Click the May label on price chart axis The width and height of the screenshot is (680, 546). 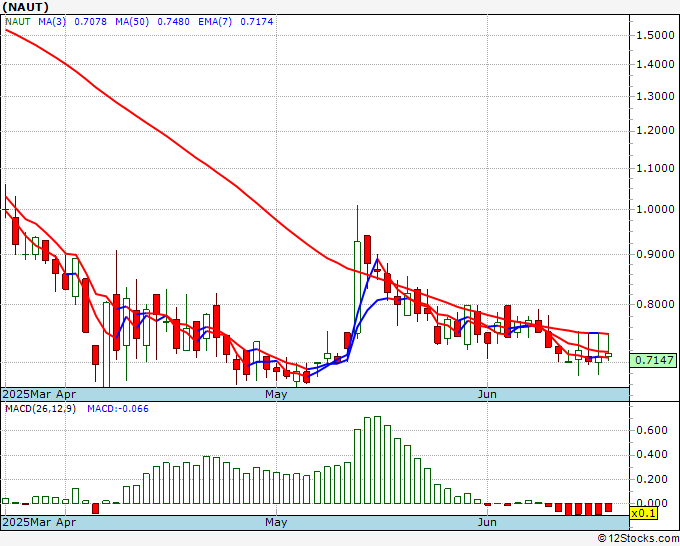tap(276, 394)
